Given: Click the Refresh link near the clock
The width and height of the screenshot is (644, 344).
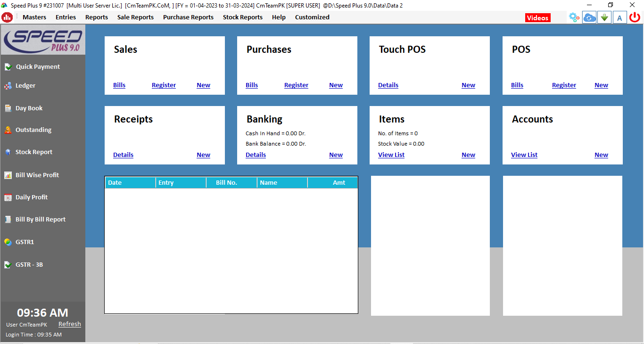Looking at the screenshot, I should click(x=70, y=324).
